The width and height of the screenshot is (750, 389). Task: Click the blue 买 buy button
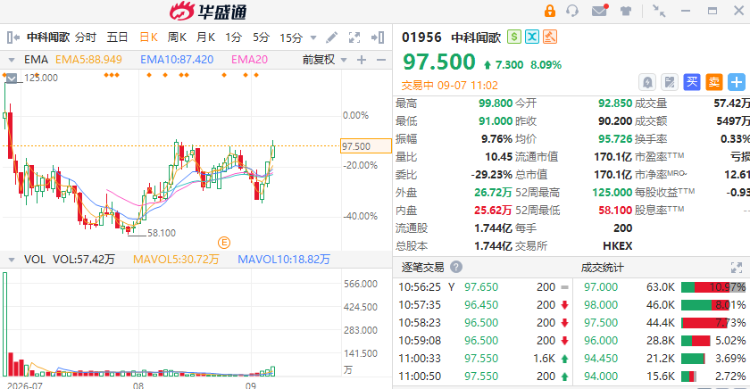[x=692, y=82]
